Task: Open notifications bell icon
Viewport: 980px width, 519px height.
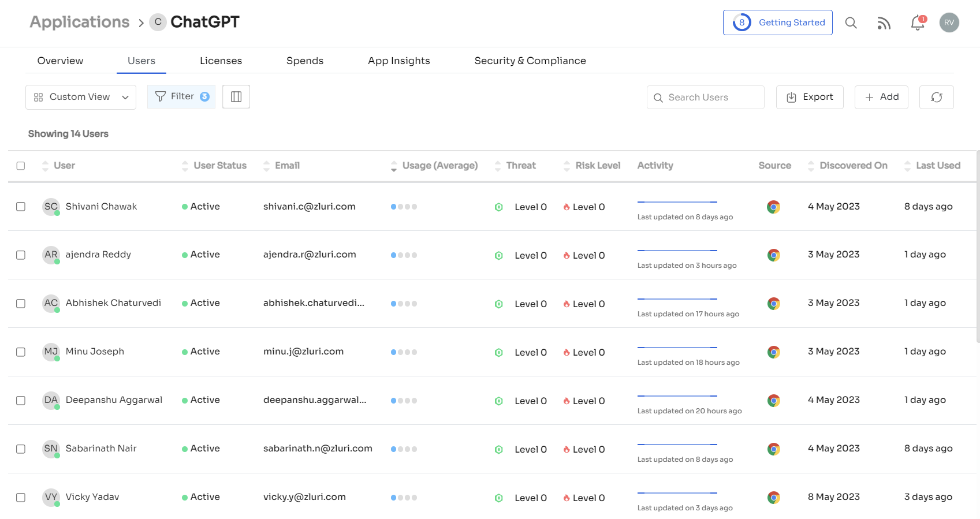Action: pos(918,23)
